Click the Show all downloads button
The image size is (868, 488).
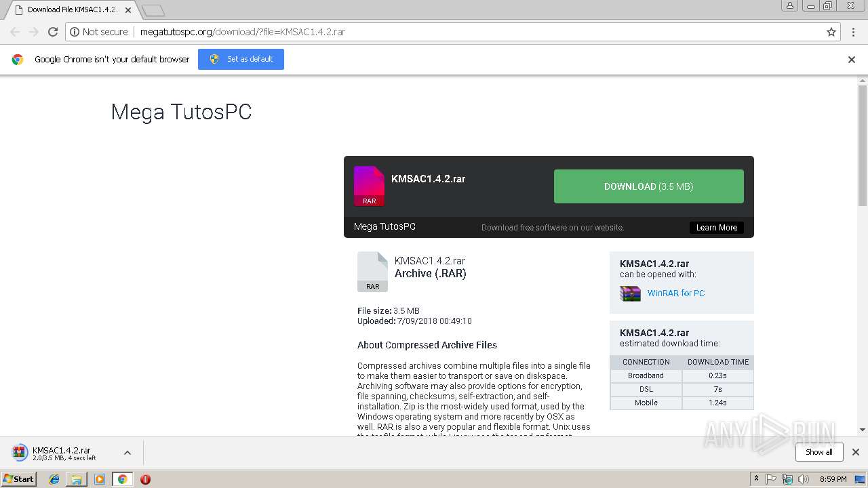click(x=819, y=452)
